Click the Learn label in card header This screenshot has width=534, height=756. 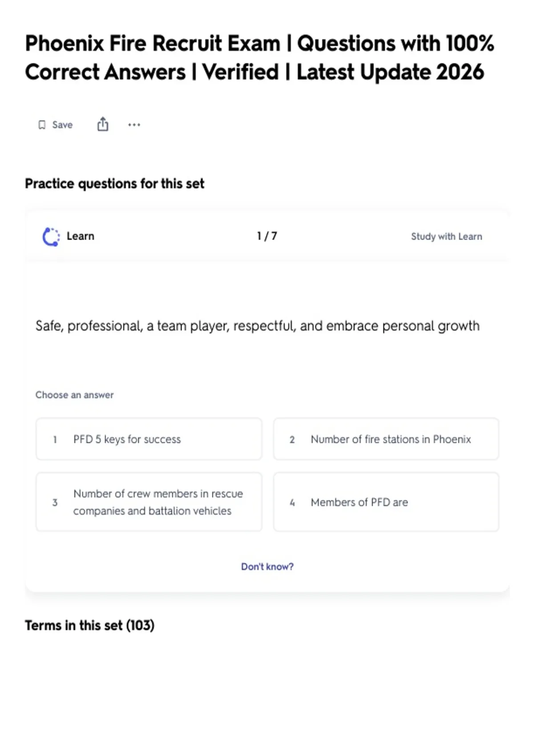81,236
